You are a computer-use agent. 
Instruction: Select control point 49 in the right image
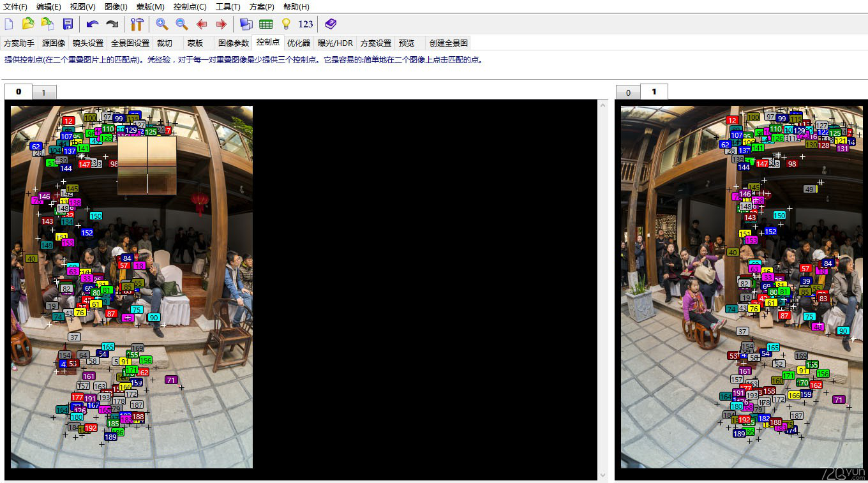coord(810,189)
